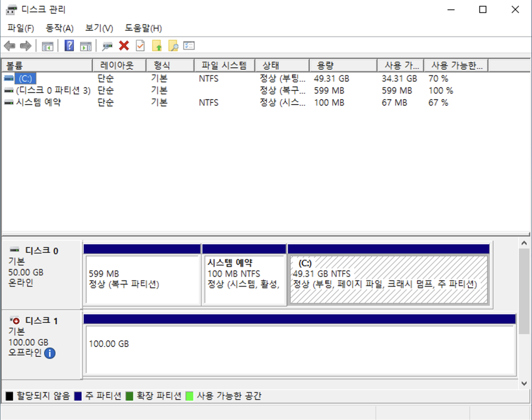Close the 디스크 관리 window
Image resolution: width=532 pixels, height=420 pixels.
[515, 10]
